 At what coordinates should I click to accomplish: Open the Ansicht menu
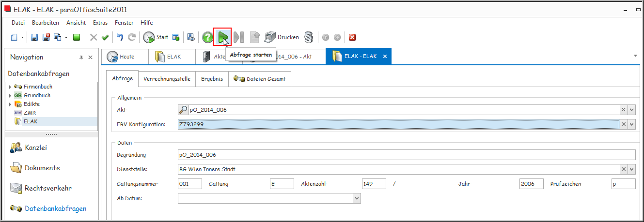click(x=76, y=23)
